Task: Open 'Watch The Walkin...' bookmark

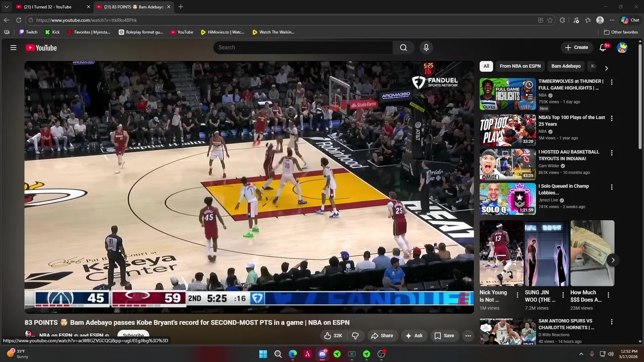Action: point(273,32)
